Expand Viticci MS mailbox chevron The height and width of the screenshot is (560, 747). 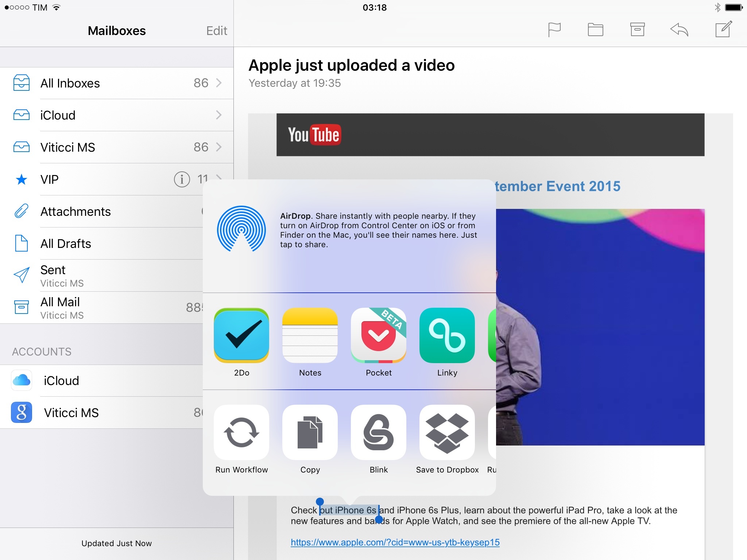219,147
